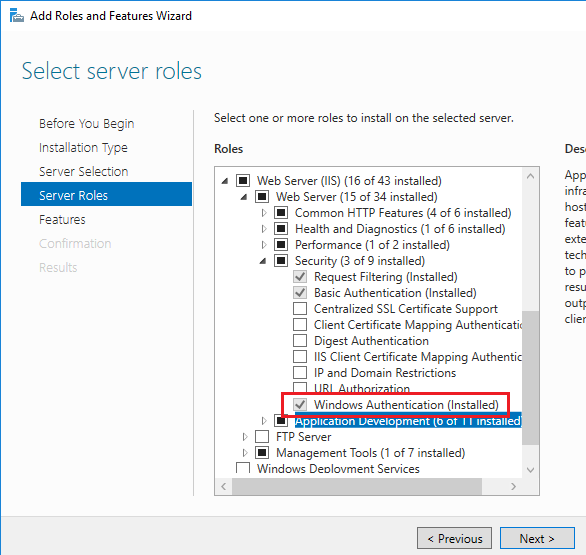Image resolution: width=586 pixels, height=555 pixels.
Task: Enable the Digest Authentication checkbox
Action: pos(300,341)
